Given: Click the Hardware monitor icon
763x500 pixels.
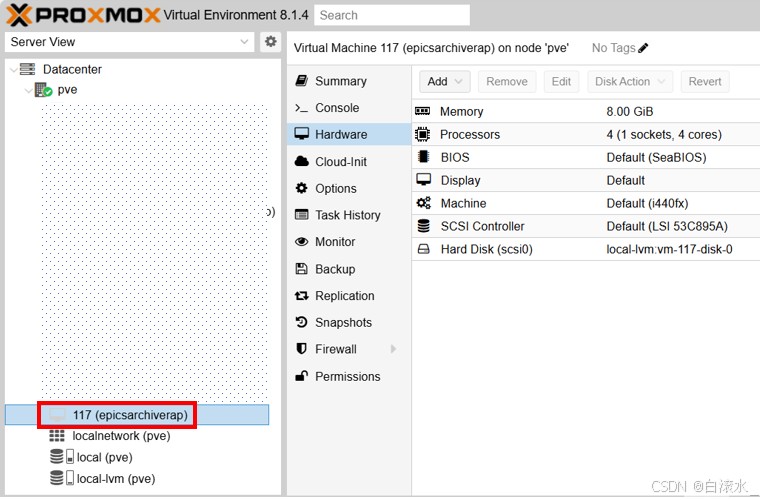Looking at the screenshot, I should click(x=302, y=134).
